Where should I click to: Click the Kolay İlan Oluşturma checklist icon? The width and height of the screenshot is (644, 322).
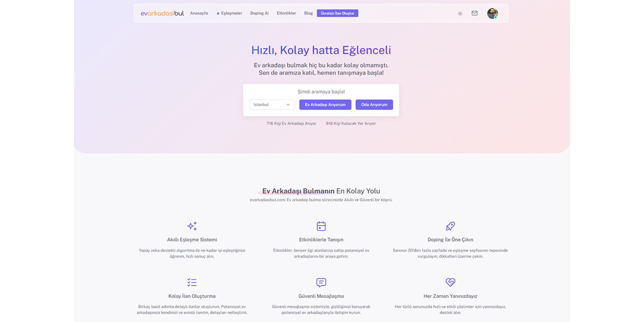click(192, 282)
